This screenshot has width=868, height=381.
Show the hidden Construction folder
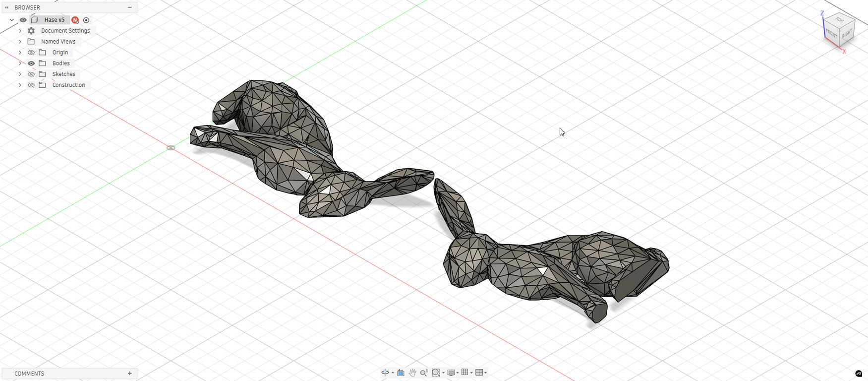(x=31, y=85)
